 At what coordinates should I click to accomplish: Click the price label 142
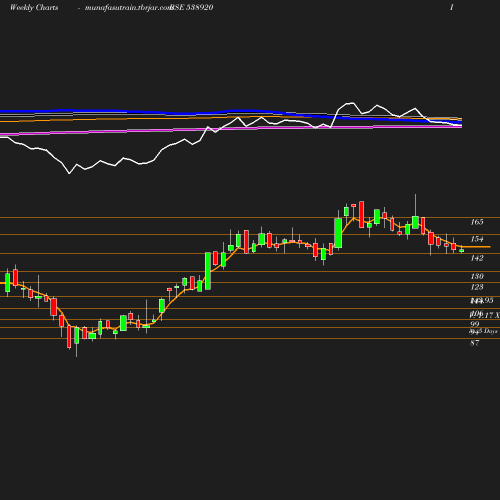[477, 258]
